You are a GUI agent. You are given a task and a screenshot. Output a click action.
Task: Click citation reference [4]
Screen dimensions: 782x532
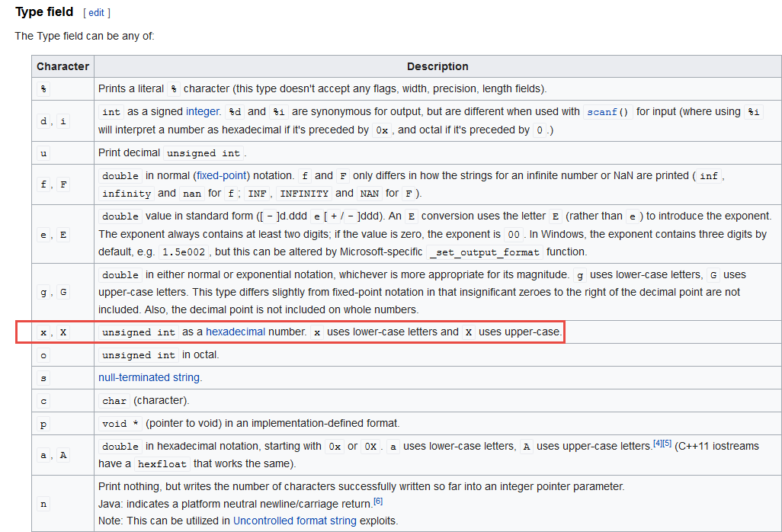coord(658,444)
